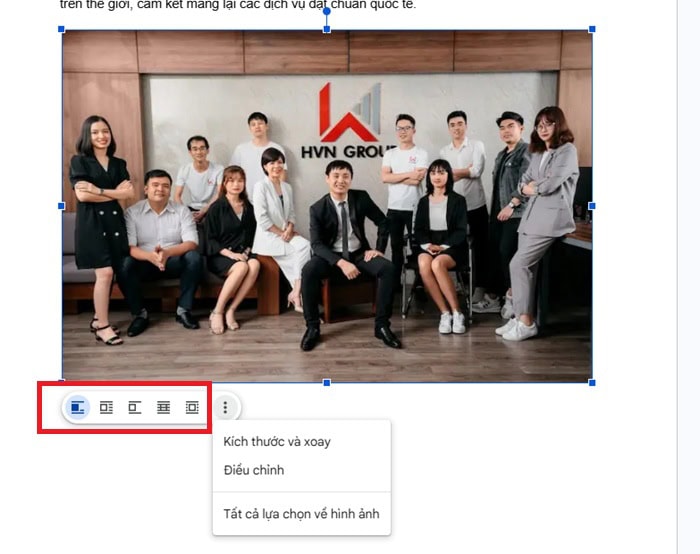Viewport: 700px width, 554px height.
Task: Click the image rotation handle above the photo
Action: click(x=327, y=10)
